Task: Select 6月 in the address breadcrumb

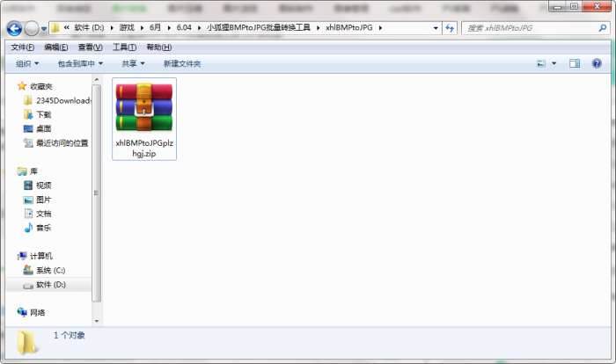Action: 155,28
